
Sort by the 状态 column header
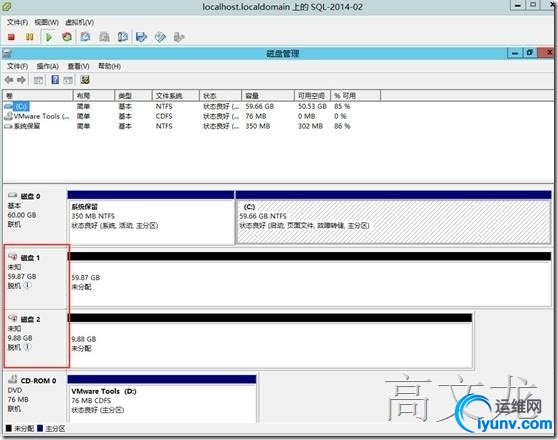[x=220, y=95]
